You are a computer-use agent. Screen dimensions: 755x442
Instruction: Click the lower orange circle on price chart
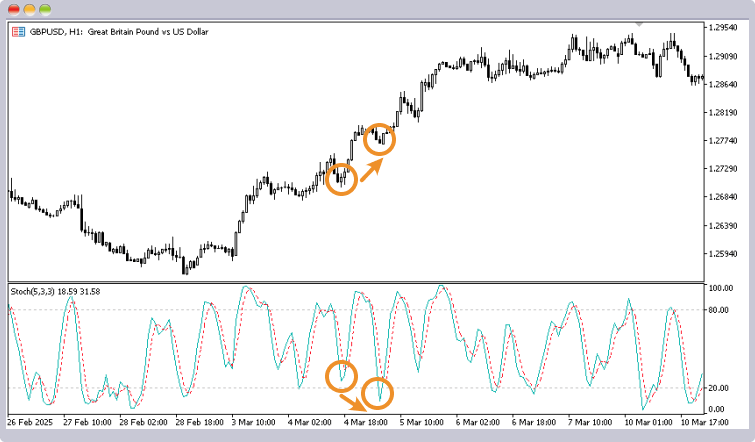click(x=342, y=179)
